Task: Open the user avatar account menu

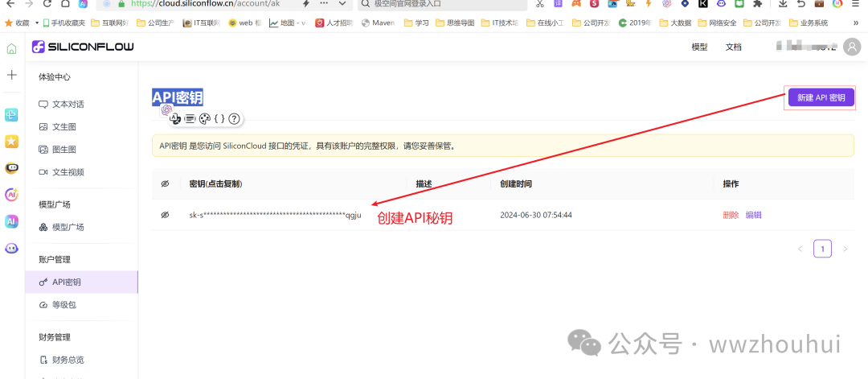Action: click(851, 47)
